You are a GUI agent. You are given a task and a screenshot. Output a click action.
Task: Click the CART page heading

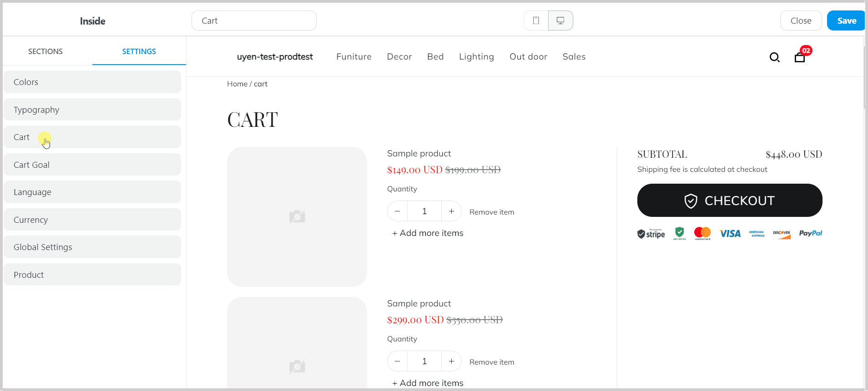coord(252,120)
